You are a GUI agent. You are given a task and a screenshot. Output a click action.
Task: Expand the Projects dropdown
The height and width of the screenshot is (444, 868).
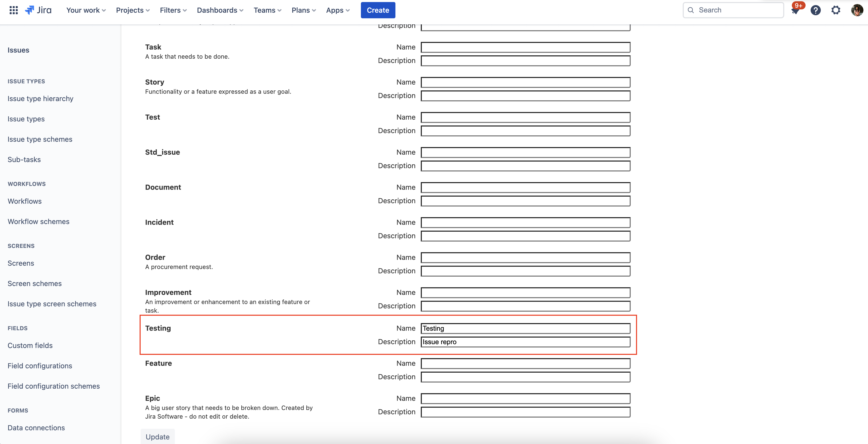(133, 10)
